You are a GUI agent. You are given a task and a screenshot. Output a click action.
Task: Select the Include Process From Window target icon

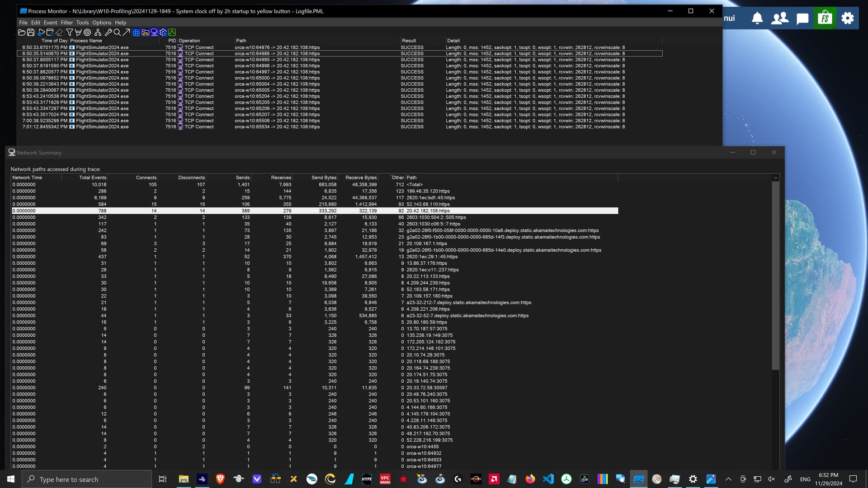tap(87, 32)
